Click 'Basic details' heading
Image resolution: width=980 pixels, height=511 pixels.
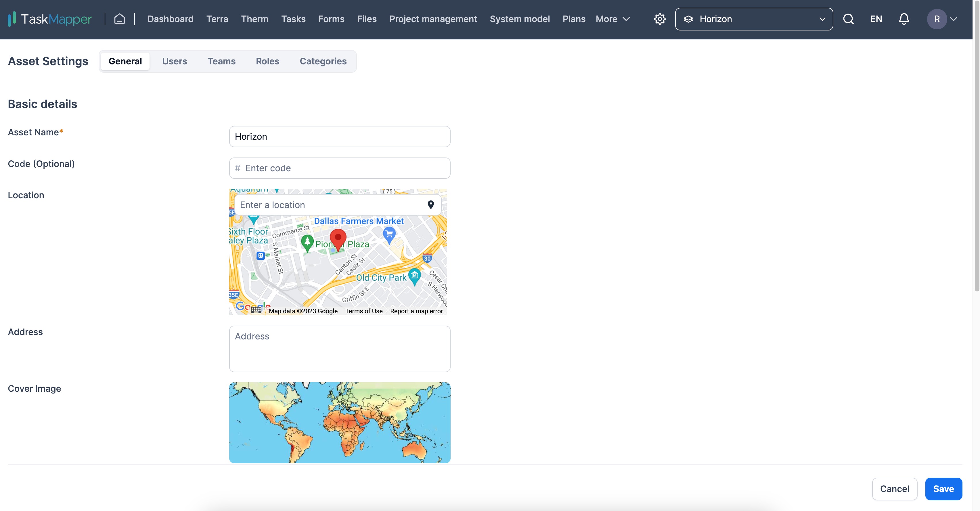[x=43, y=104]
